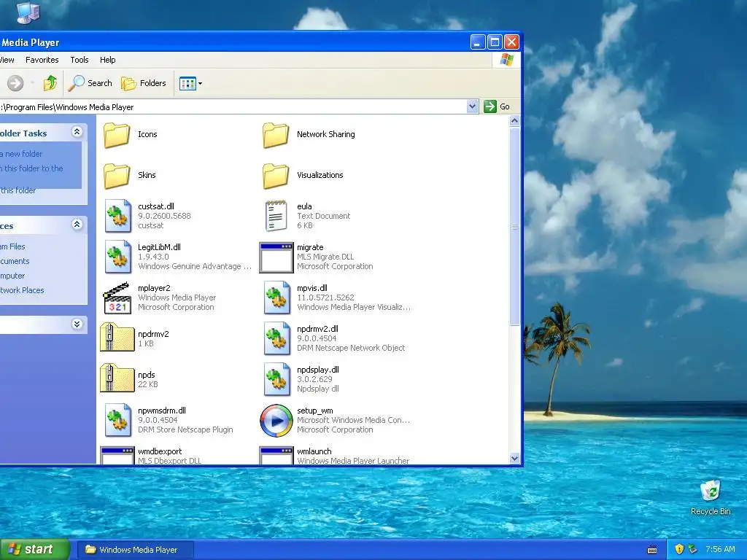Viewport: 747px width, 560px height.
Task: Click the 'new folder' task link
Action: [x=21, y=154]
